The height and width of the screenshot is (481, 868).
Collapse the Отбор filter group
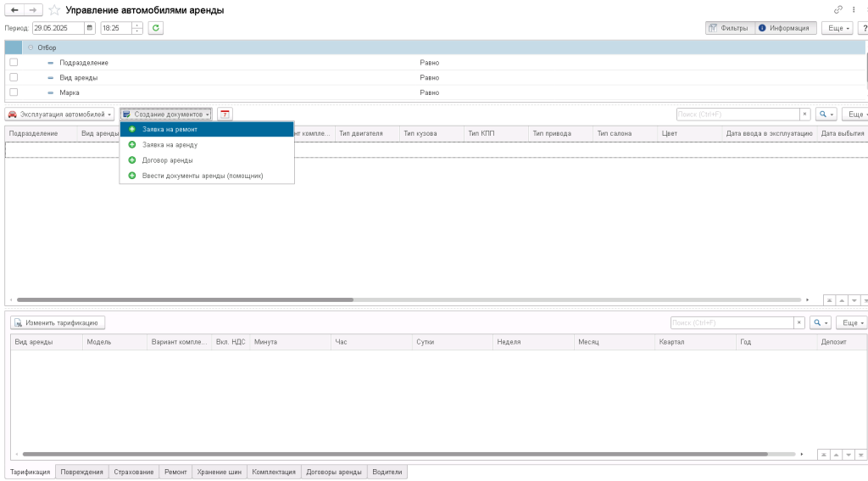(x=31, y=48)
